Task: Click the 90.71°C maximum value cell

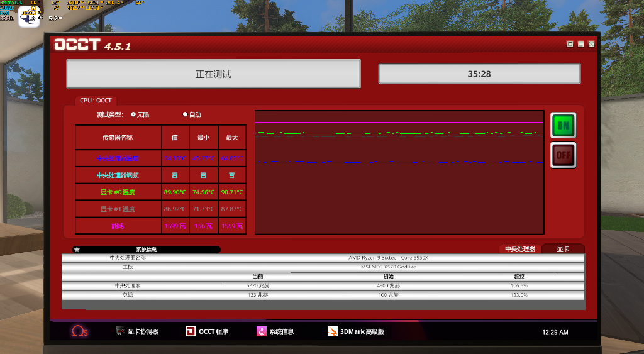Action: click(x=232, y=192)
